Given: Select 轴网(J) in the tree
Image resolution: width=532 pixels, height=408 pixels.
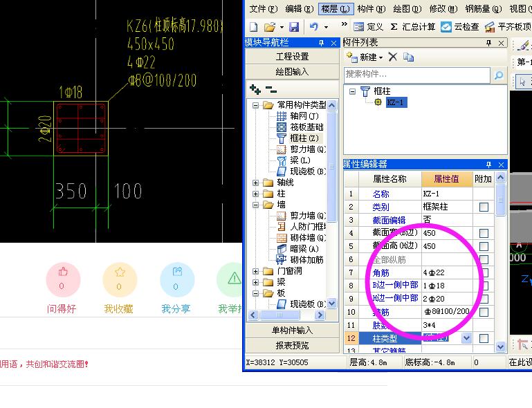Looking at the screenshot, I should 304,116.
